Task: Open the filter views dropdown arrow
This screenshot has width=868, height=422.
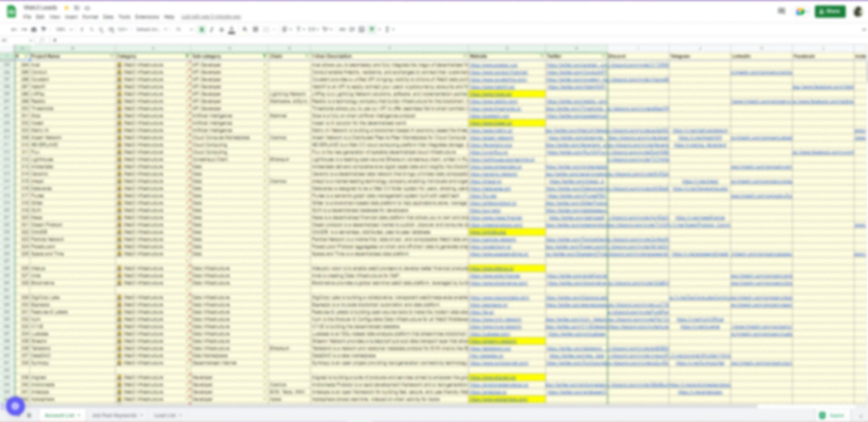Action: click(x=379, y=30)
